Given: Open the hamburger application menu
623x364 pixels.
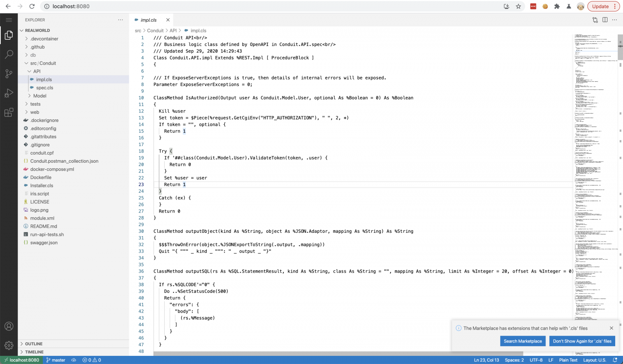Looking at the screenshot, I should 9,20.
